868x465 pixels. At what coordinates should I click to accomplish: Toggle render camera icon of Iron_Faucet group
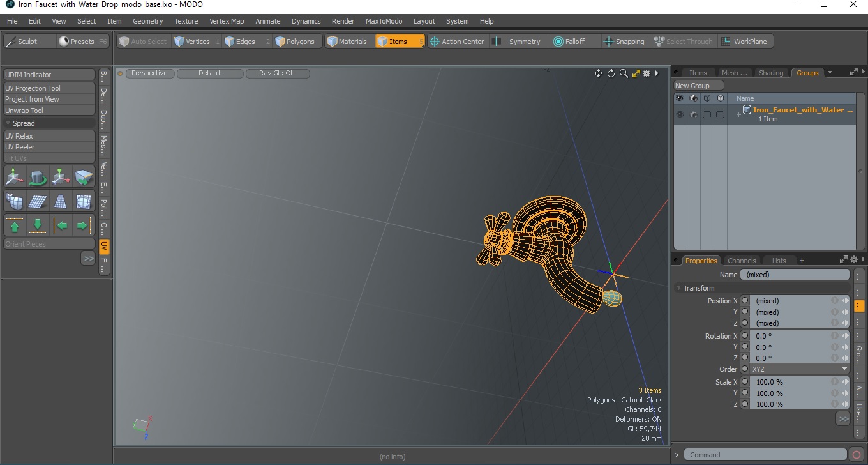point(693,114)
